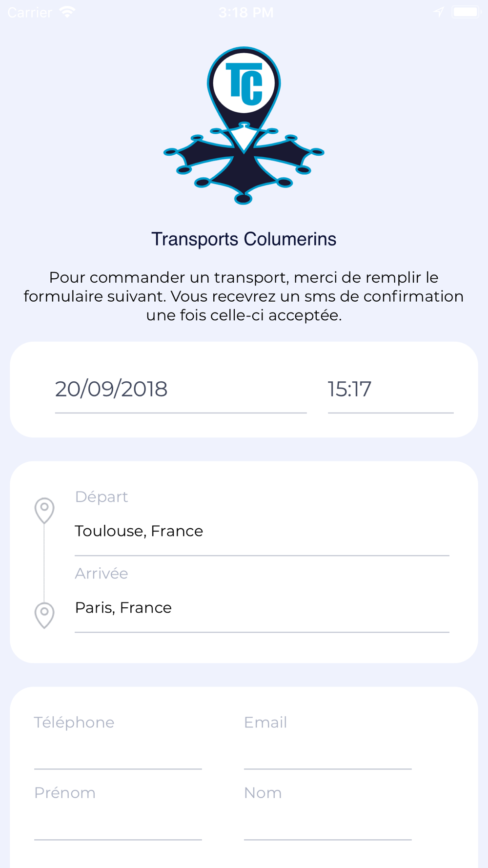Tap the status bar clock 3:18 PM
The image size is (488, 868).
pos(246,12)
